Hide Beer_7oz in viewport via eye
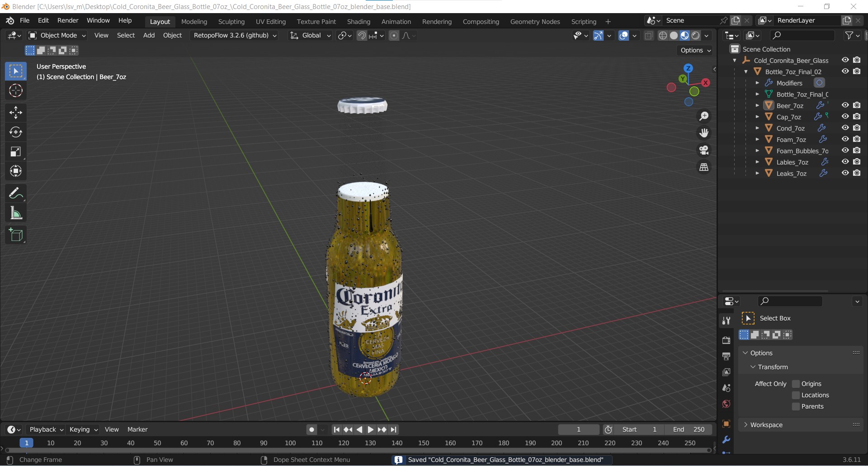The height and width of the screenshot is (466, 868). 845,105
